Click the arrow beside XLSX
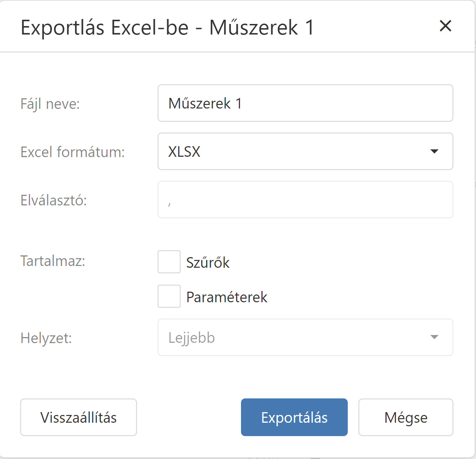The height and width of the screenshot is (459, 476). pyautogui.click(x=434, y=151)
